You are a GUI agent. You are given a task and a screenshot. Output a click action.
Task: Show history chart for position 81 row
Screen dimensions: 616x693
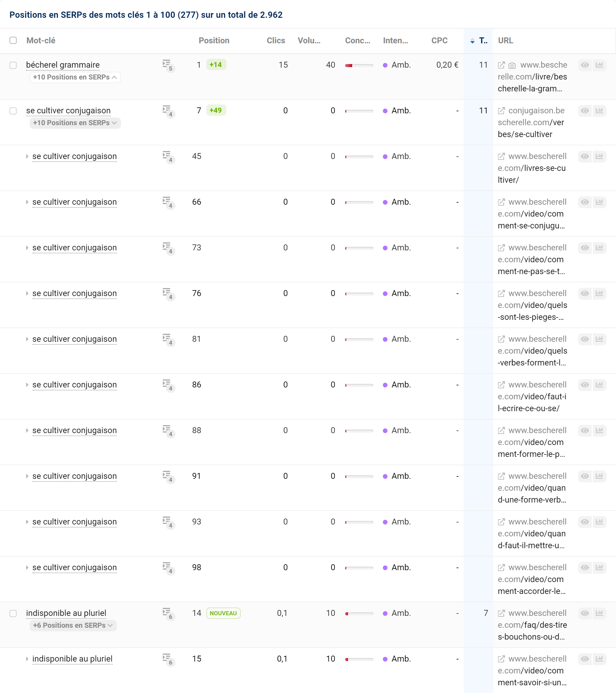click(x=599, y=339)
